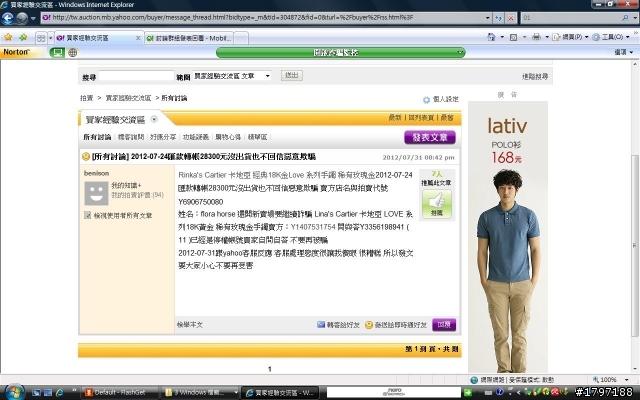Open 我的知識+ link

click(126, 185)
